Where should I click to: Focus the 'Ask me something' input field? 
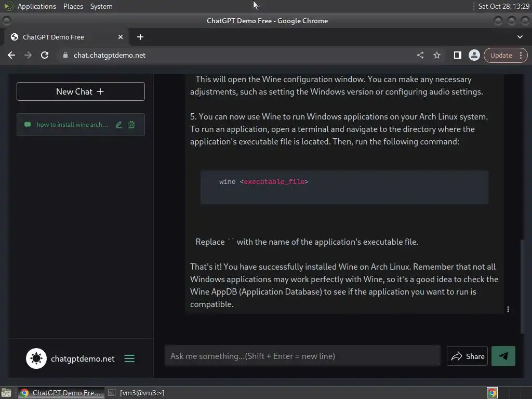point(302,356)
